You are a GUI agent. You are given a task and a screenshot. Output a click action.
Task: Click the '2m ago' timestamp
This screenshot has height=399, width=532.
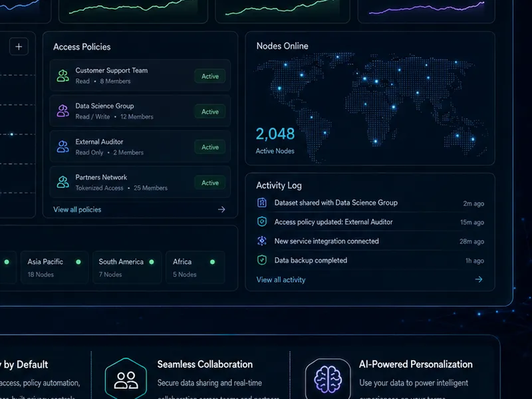coord(473,203)
